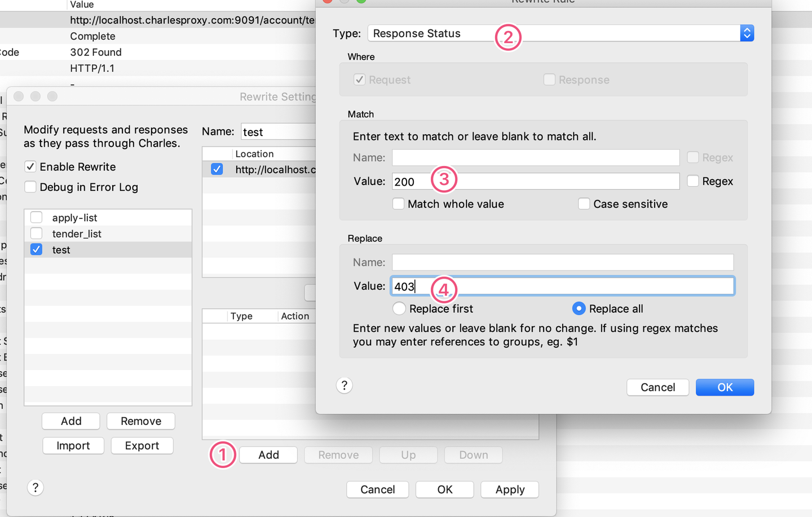
Task: Select the apply-list row text
Action: 74,218
